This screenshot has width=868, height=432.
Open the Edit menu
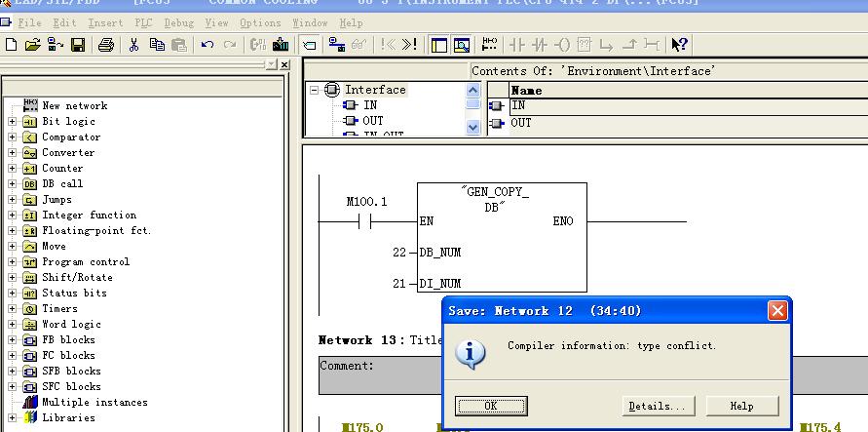click(64, 23)
